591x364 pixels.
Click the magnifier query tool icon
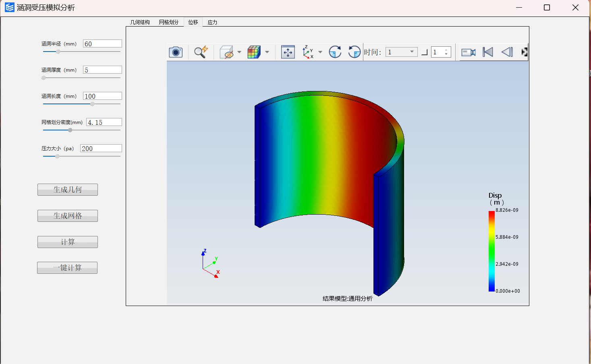tap(201, 52)
